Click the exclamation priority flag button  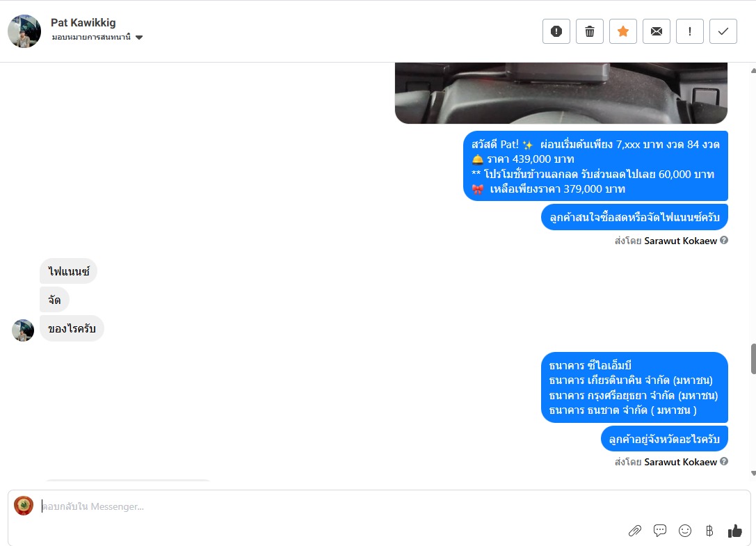pyautogui.click(x=689, y=31)
